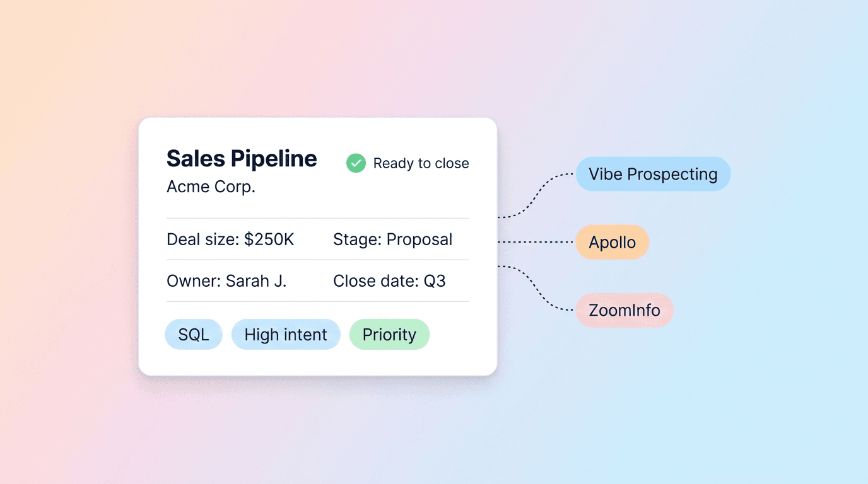Click the green Priority tag

pyautogui.click(x=389, y=335)
